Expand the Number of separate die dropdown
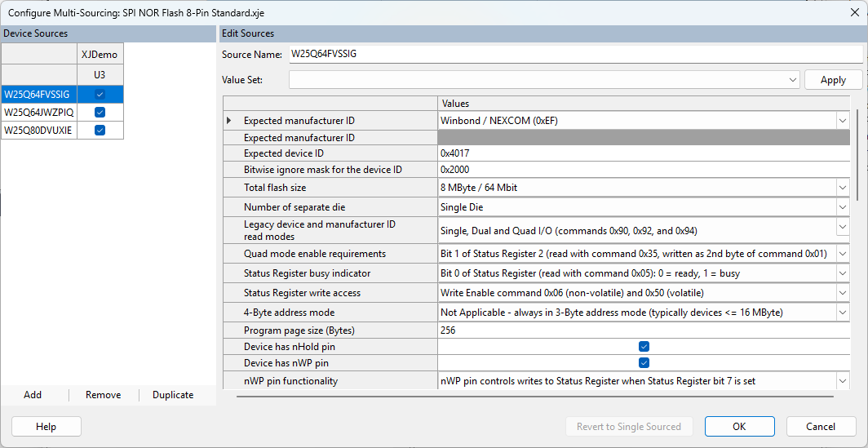 tap(842, 207)
